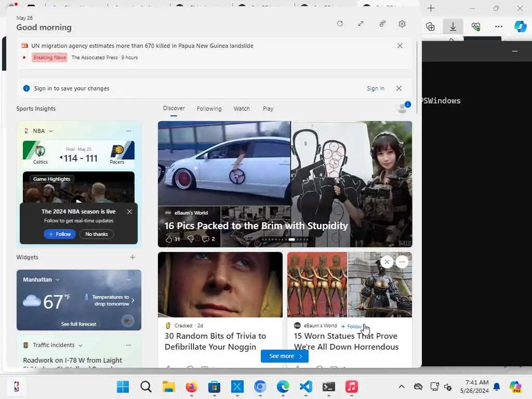Open the 30 Random Bits of Trivia article
The width and height of the screenshot is (532, 399).
216,341
